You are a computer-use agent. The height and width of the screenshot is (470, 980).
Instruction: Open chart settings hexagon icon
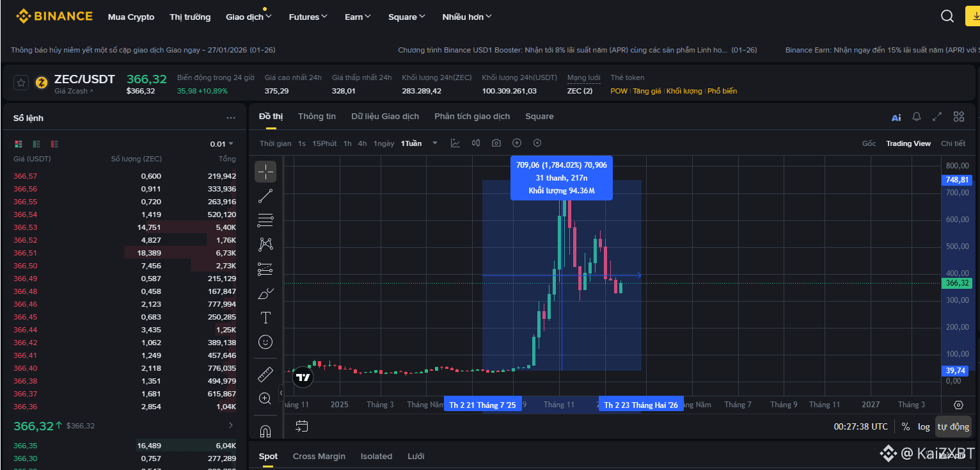pyautogui.click(x=537, y=143)
